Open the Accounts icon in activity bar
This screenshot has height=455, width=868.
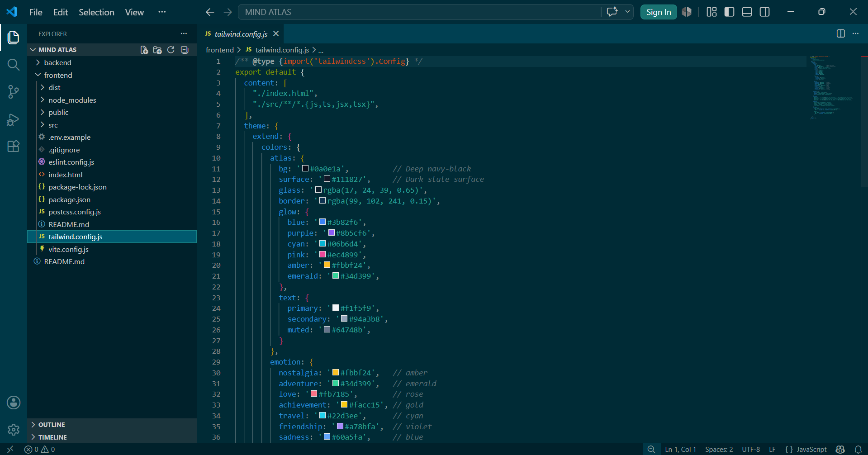(x=14, y=403)
